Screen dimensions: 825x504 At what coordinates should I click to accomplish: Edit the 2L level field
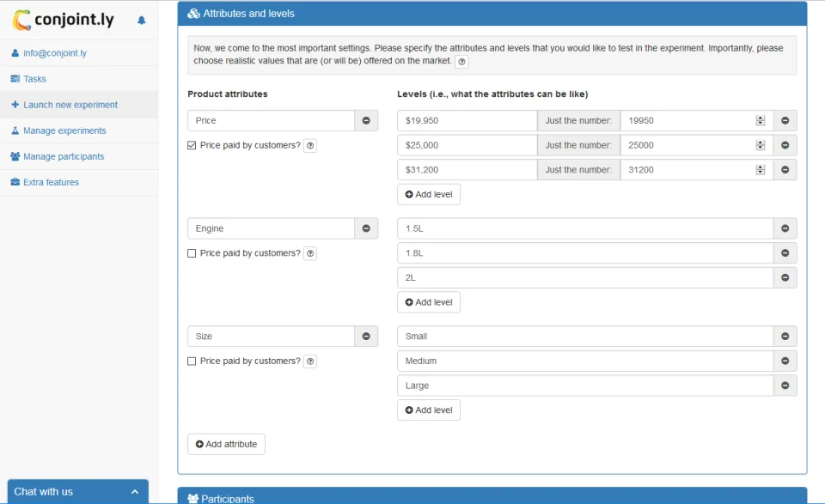[585, 277]
